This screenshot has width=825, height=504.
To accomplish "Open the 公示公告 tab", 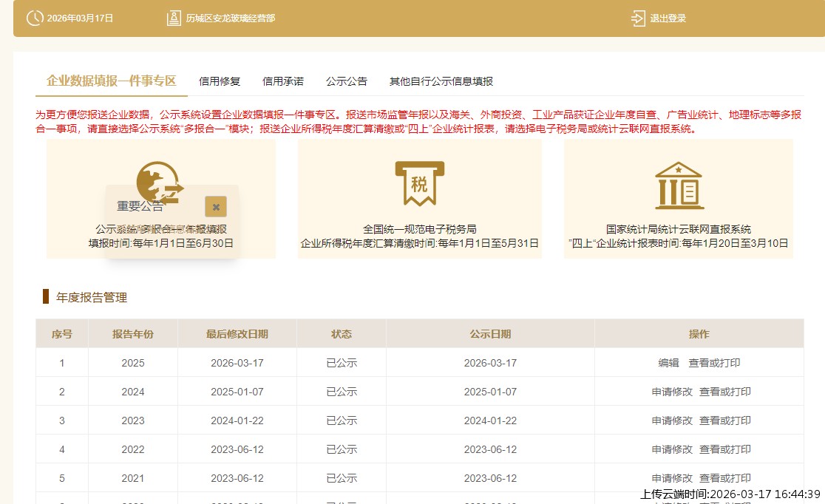I will point(347,81).
